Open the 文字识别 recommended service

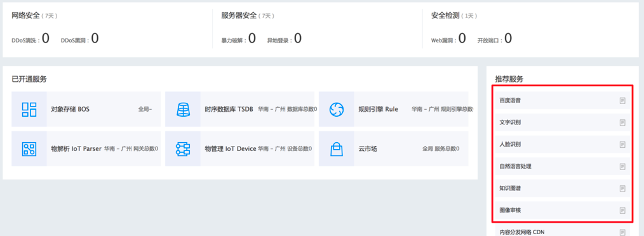pyautogui.click(x=562, y=122)
